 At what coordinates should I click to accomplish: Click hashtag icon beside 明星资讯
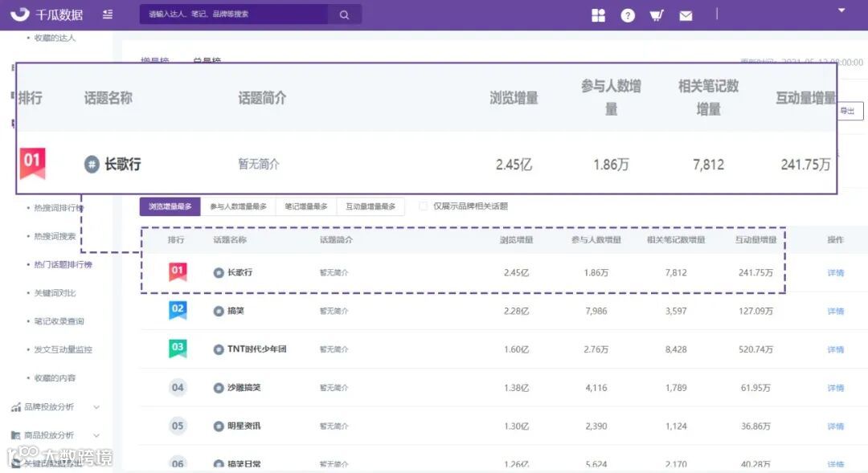(x=219, y=426)
